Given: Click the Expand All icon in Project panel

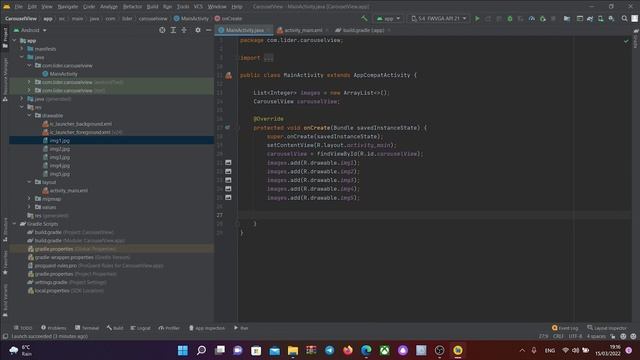Looking at the screenshot, I should pyautogui.click(x=173, y=30).
